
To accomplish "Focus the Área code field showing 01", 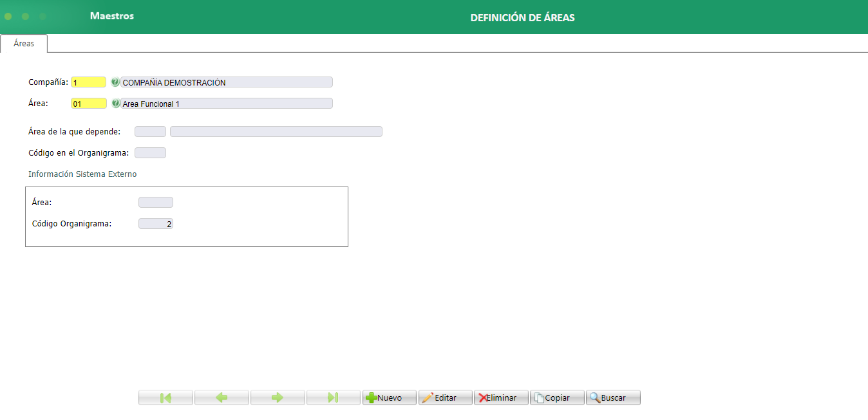I will [89, 103].
